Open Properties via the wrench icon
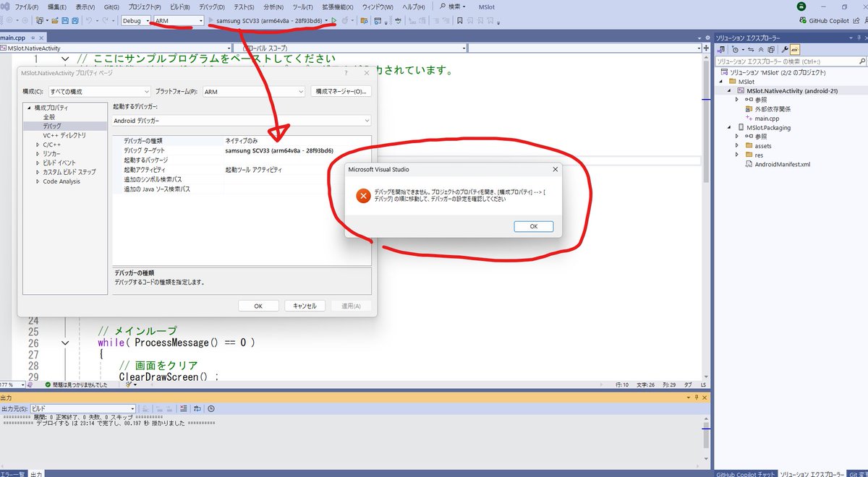The height and width of the screenshot is (477, 868). pyautogui.click(x=785, y=49)
